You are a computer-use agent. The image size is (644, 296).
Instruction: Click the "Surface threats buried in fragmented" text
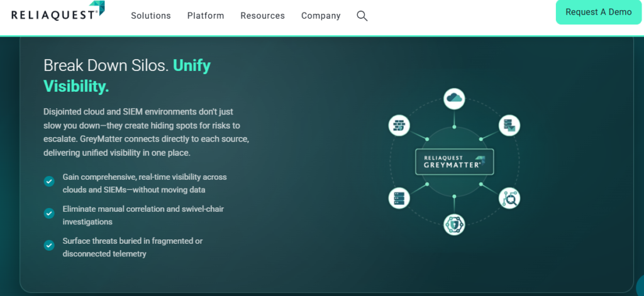[x=132, y=247]
